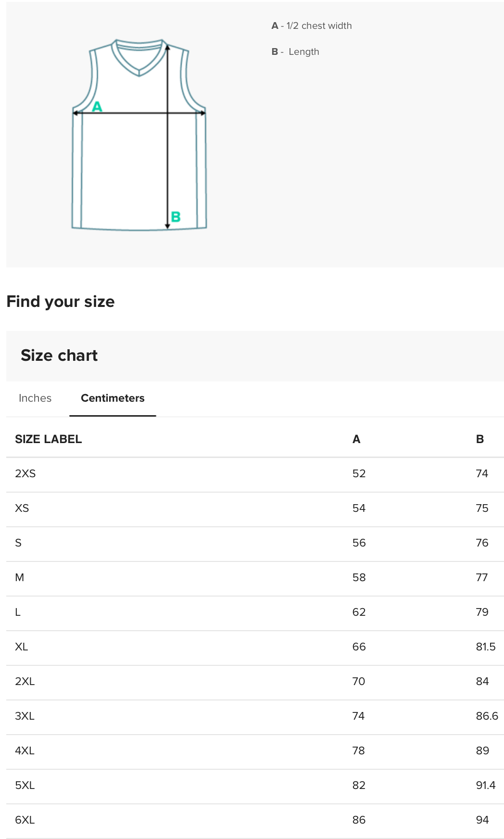Viewport: 504px width, 839px height.
Task: Click the Find your size heading
Action: (x=61, y=302)
